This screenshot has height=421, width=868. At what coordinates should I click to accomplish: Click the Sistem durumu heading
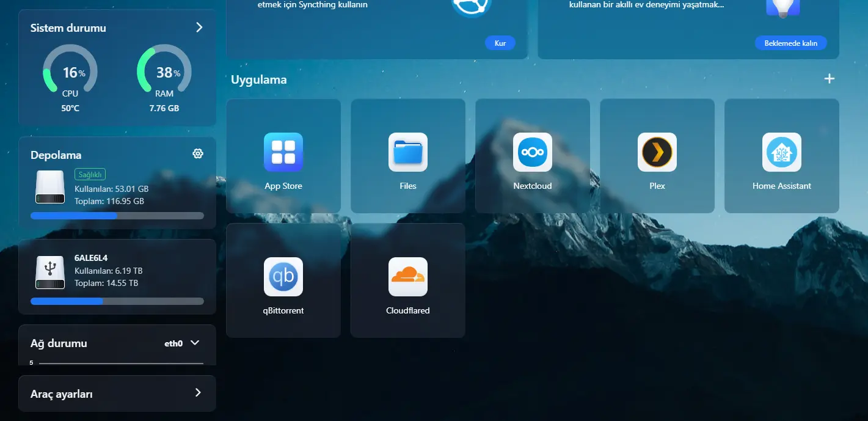pos(68,28)
